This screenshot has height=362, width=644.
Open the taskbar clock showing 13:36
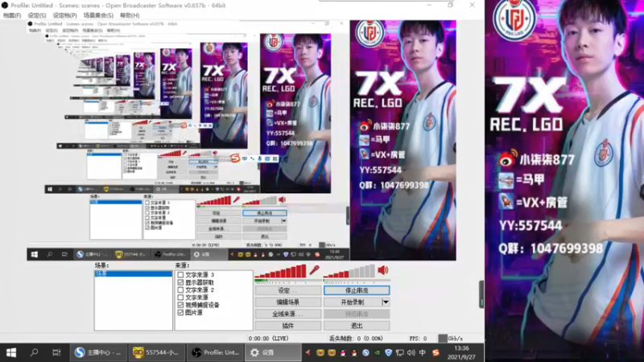pyautogui.click(x=461, y=352)
